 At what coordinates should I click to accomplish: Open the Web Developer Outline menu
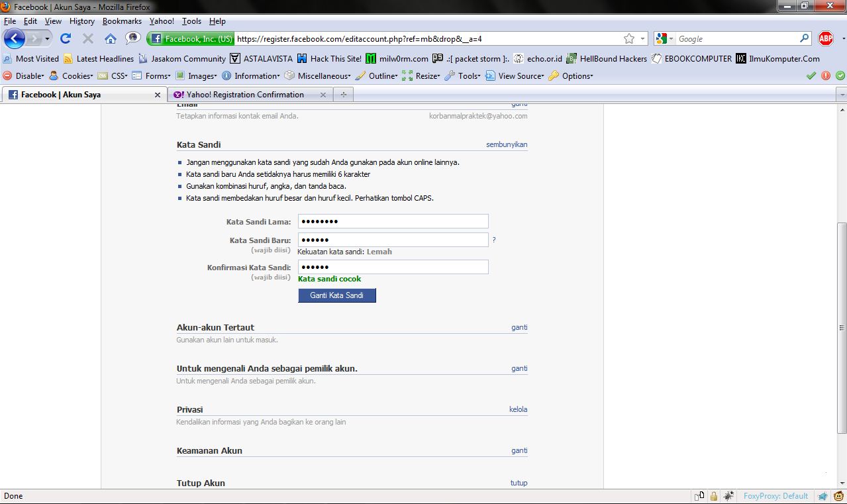tap(377, 76)
